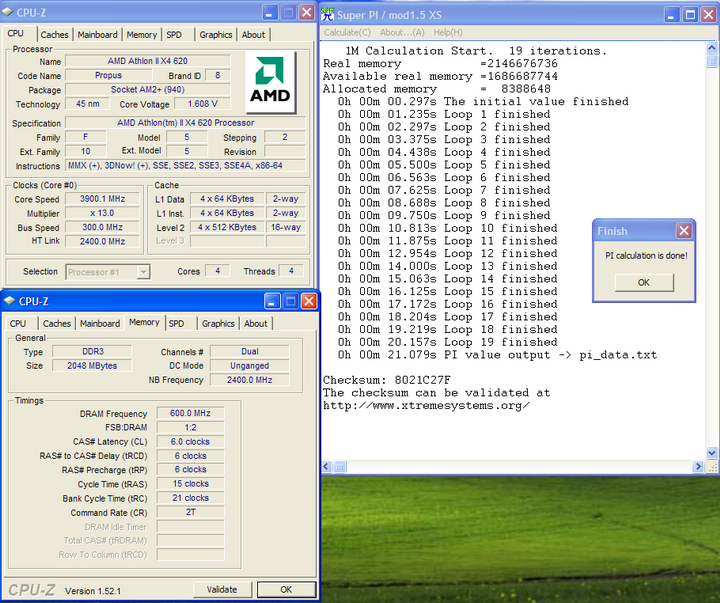This screenshot has height=603, width=720.
Task: Open Graphics tab in top CPU-Z window
Action: point(216,34)
